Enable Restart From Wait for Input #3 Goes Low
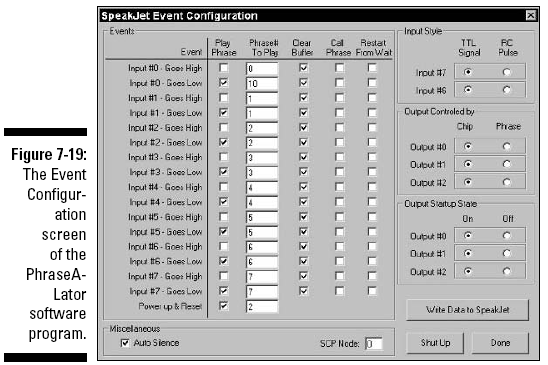Viewport: 548px width, 365px height. [372, 172]
